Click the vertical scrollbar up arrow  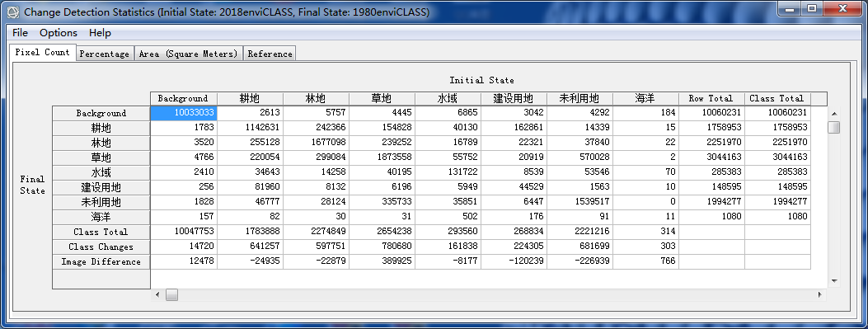click(834, 114)
